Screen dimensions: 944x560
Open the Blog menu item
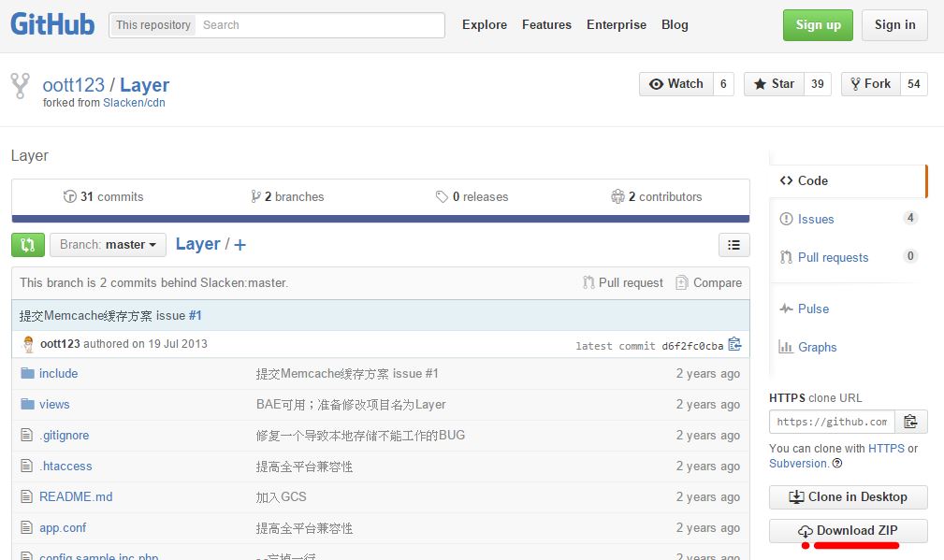[x=675, y=24]
